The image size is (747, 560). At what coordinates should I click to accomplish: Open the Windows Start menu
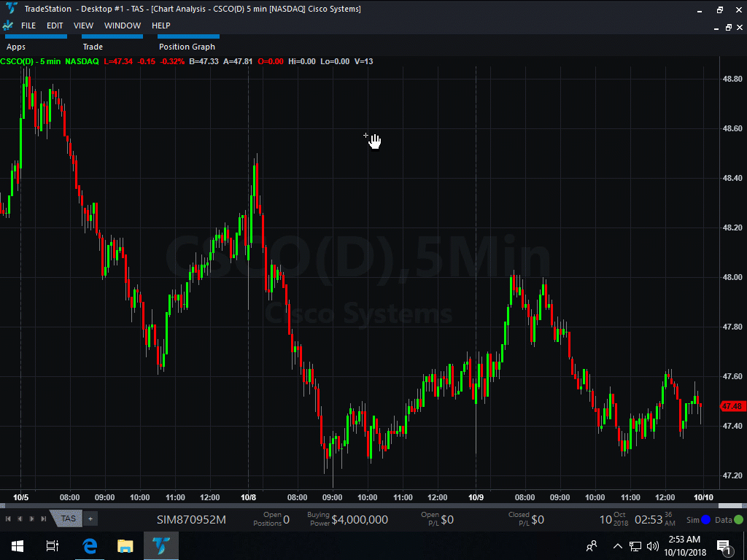pos(18,545)
